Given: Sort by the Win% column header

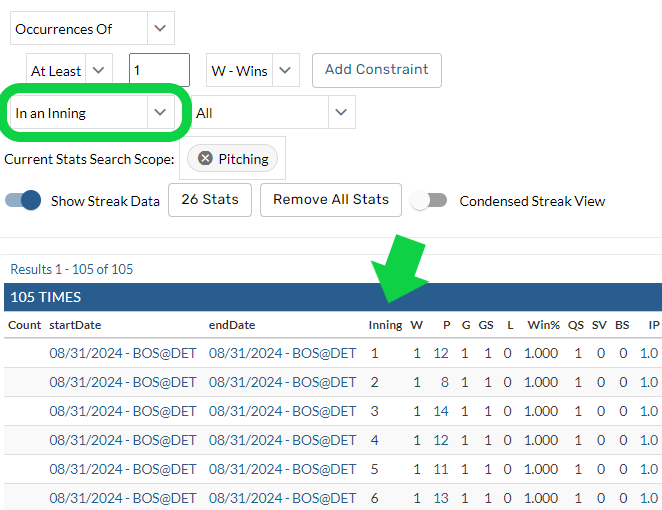Looking at the screenshot, I should [542, 325].
